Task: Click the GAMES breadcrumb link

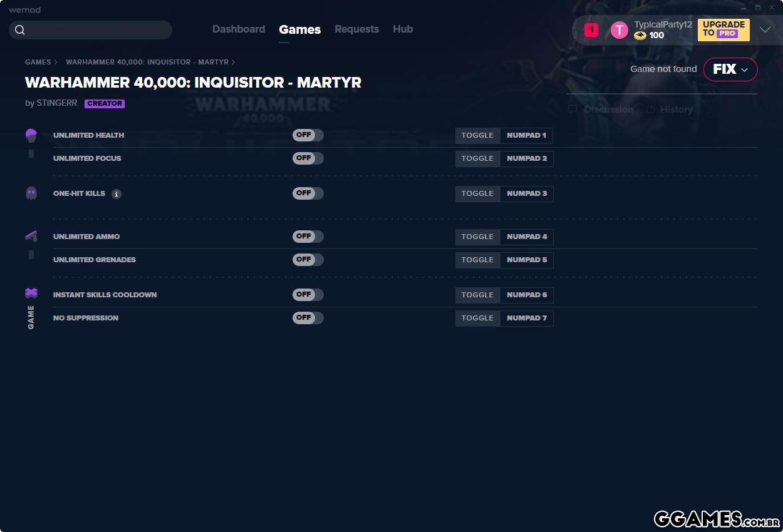Action: [38, 63]
